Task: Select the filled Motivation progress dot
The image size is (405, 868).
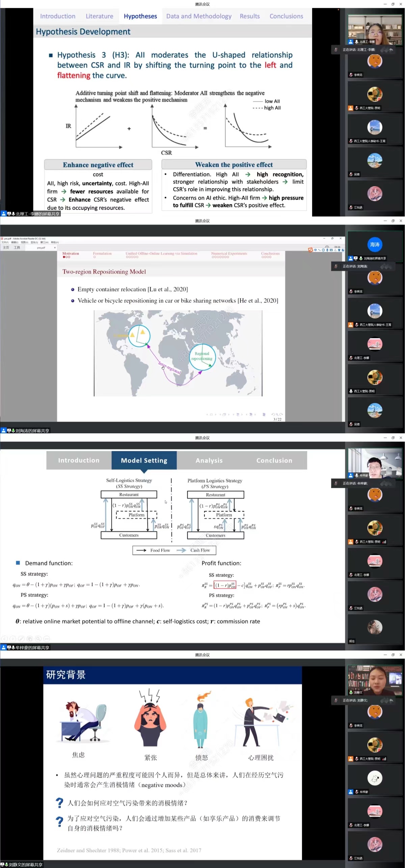Action: [64, 257]
